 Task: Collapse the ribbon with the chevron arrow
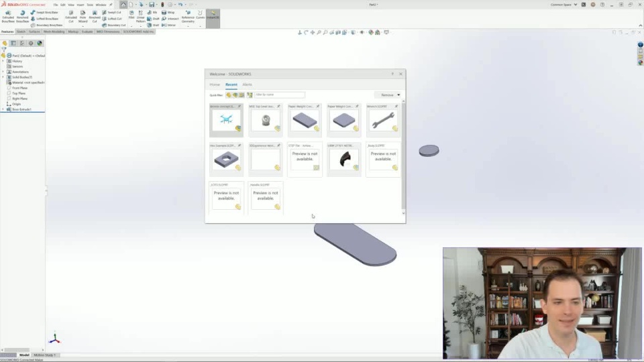(640, 26)
